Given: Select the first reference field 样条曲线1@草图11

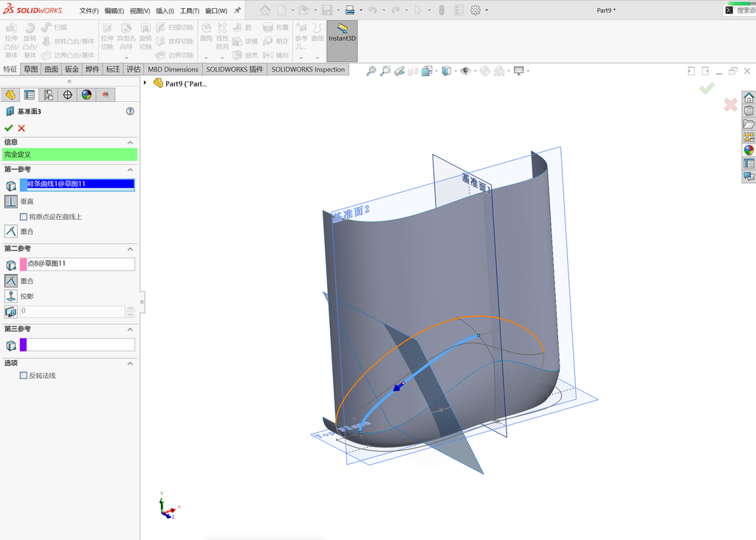Looking at the screenshot, I should point(77,184).
